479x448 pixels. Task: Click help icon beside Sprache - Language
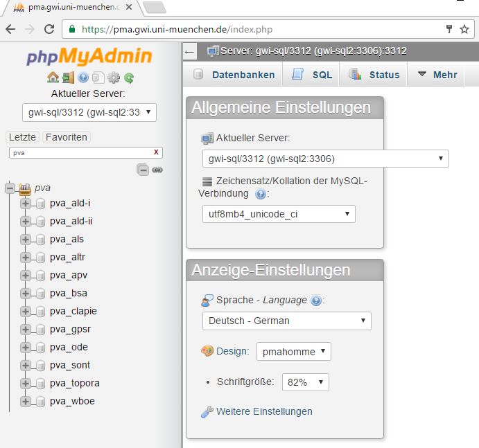tap(316, 301)
